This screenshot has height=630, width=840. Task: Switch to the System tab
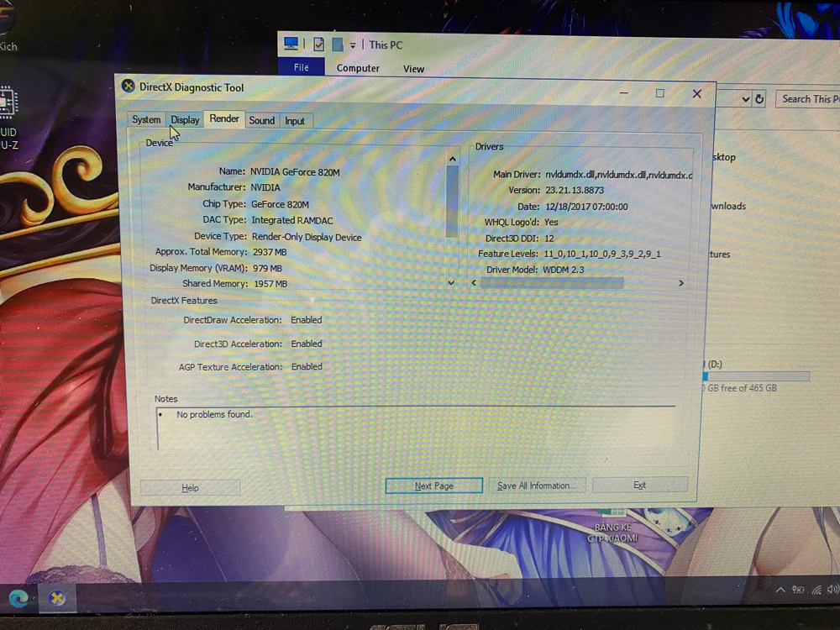coord(145,119)
